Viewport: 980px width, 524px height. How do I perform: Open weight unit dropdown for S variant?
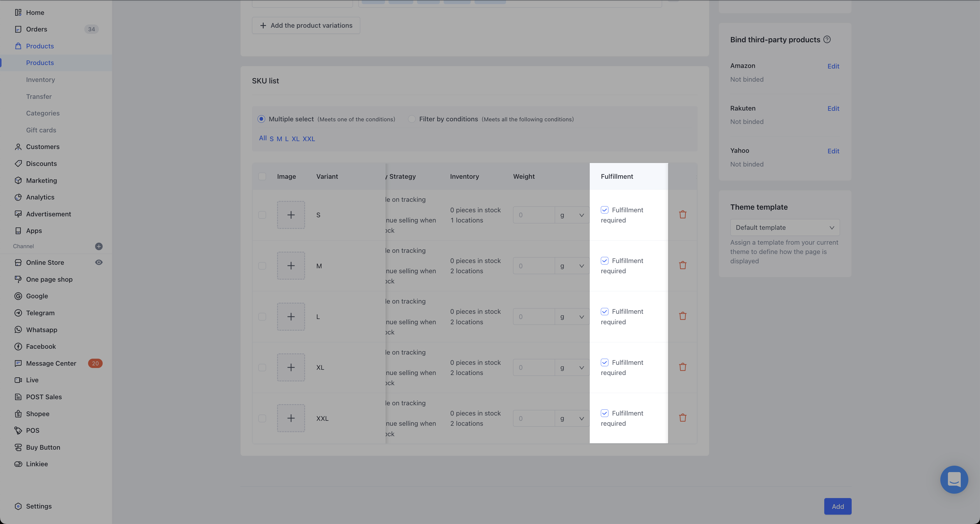(572, 215)
